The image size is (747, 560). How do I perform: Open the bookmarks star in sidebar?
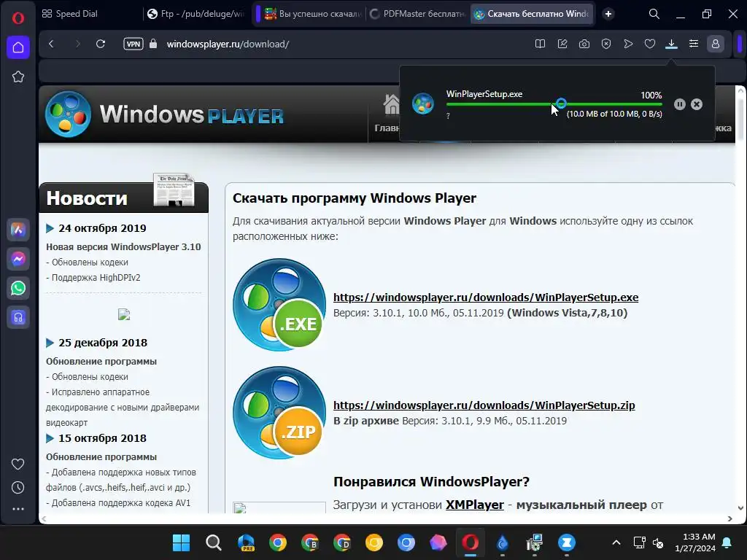[x=18, y=77]
